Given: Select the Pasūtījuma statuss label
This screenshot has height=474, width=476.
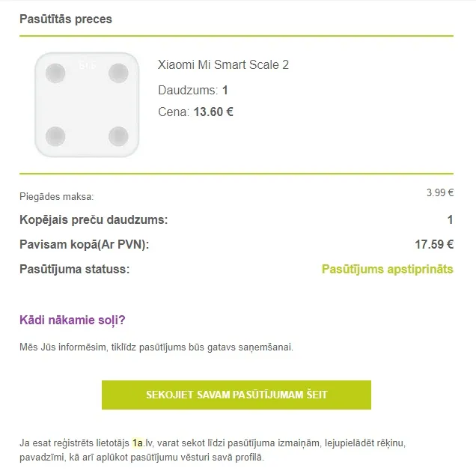Looking at the screenshot, I should [x=74, y=270].
